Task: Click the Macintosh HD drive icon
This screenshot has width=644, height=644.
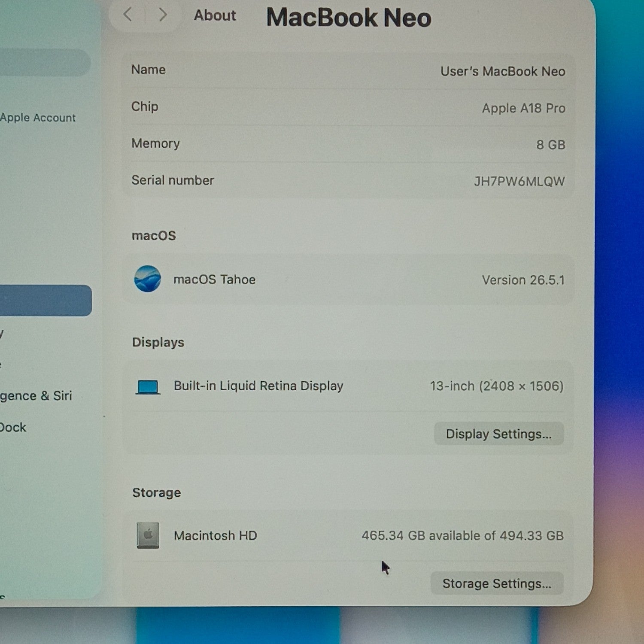Action: click(x=148, y=535)
